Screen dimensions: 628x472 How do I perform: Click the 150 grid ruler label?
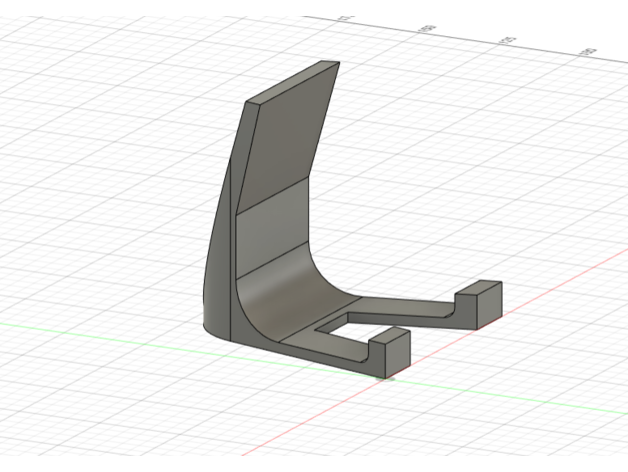586,49
